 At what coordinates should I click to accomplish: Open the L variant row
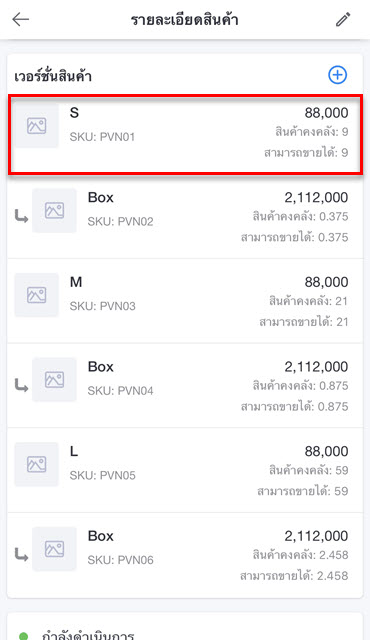click(185, 470)
